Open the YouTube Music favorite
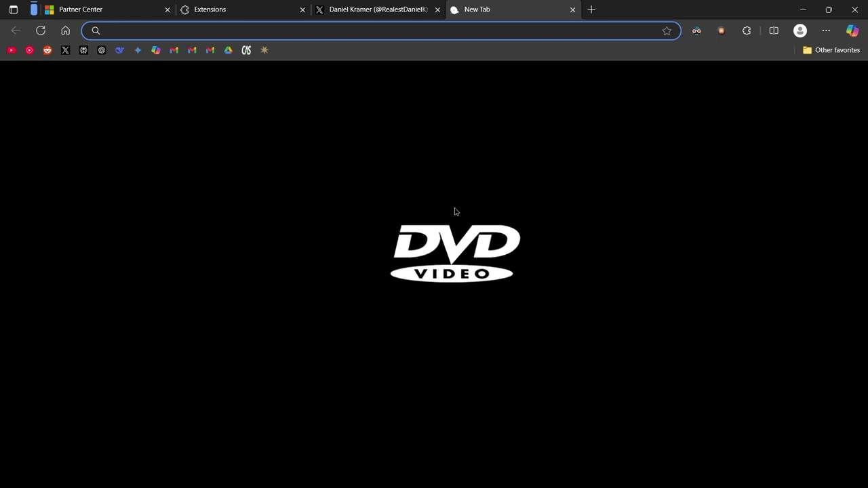The image size is (868, 488). 29,50
